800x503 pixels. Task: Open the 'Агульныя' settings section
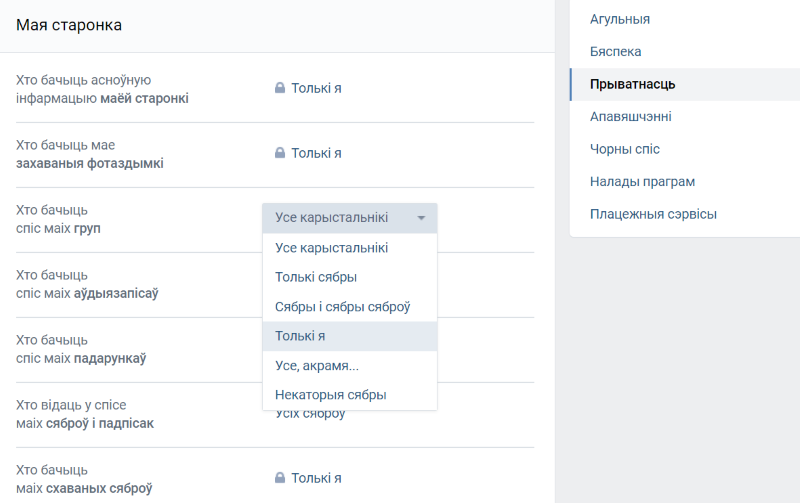620,19
